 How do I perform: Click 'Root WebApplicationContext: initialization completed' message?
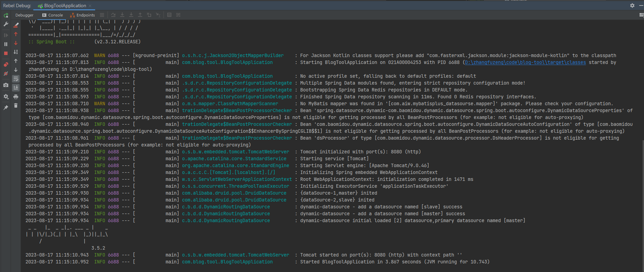387,179
